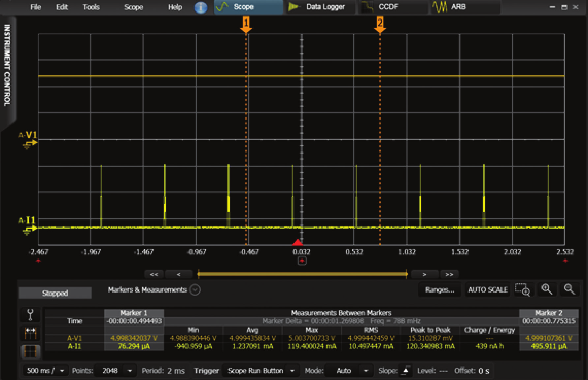Click the Period 2 ms value

pyautogui.click(x=176, y=371)
